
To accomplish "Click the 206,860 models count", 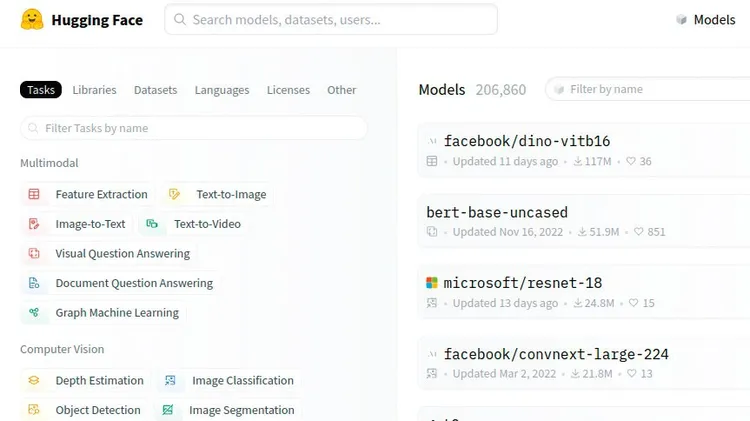I will (501, 90).
